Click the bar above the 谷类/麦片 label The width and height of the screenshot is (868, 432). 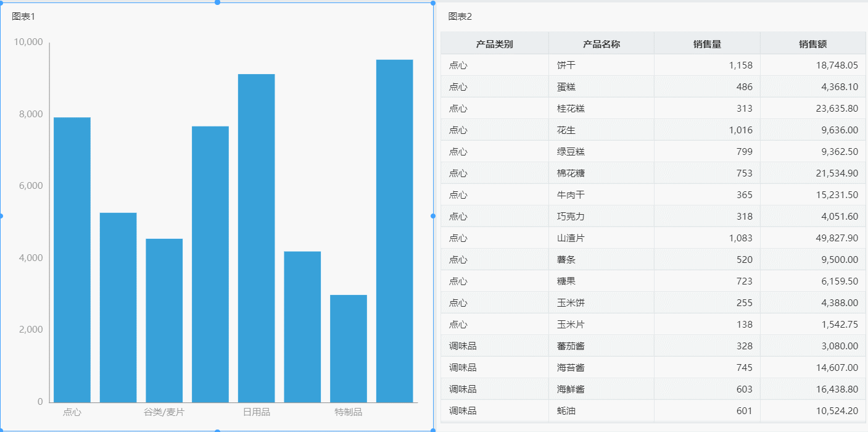(164, 320)
